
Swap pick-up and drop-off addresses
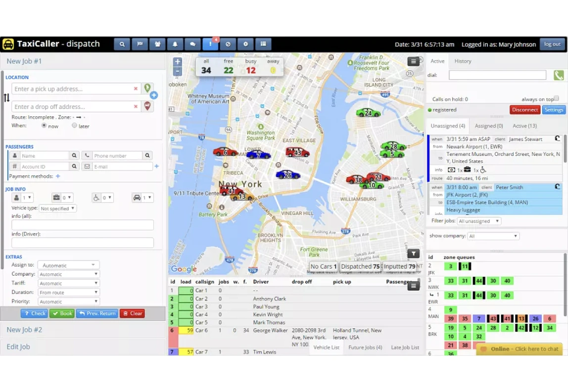tap(6, 98)
